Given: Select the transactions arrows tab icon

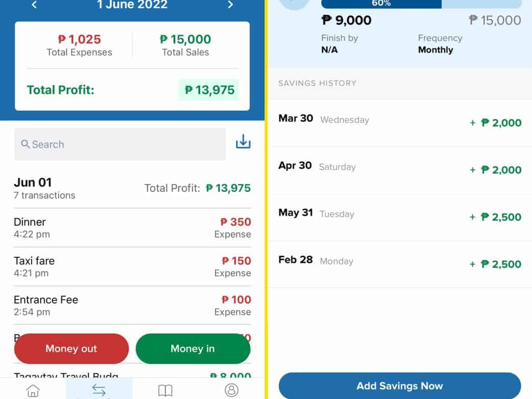Looking at the screenshot, I should point(99,390).
